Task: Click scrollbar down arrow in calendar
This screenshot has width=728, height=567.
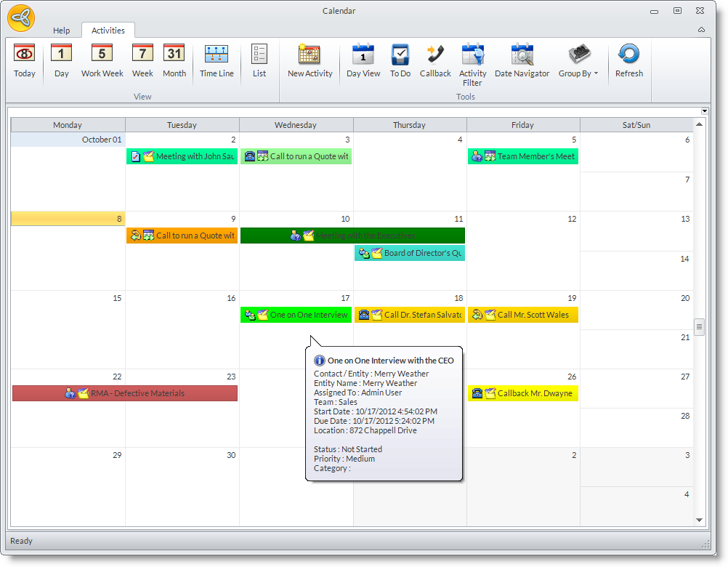Action: 699,520
